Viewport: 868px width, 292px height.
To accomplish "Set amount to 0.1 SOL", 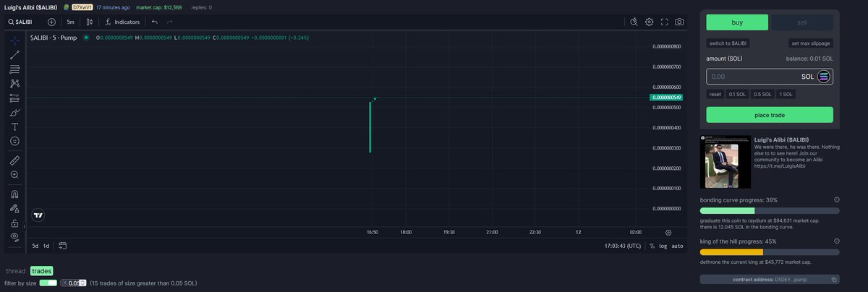I will click(737, 94).
